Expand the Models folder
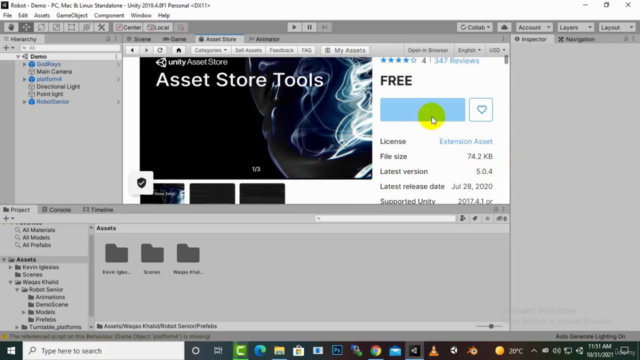Viewport: 640px width, 360px height. (24, 312)
